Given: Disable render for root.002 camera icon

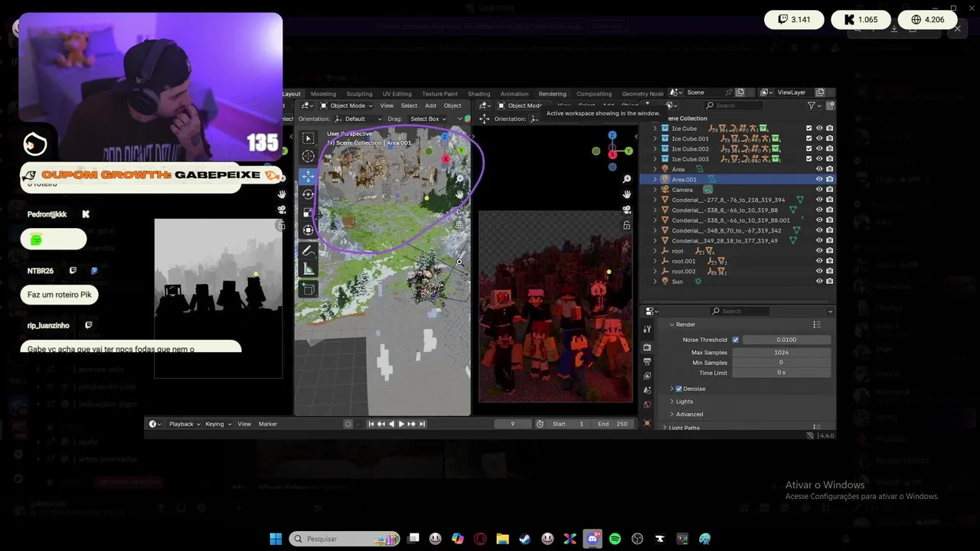Looking at the screenshot, I should [830, 271].
